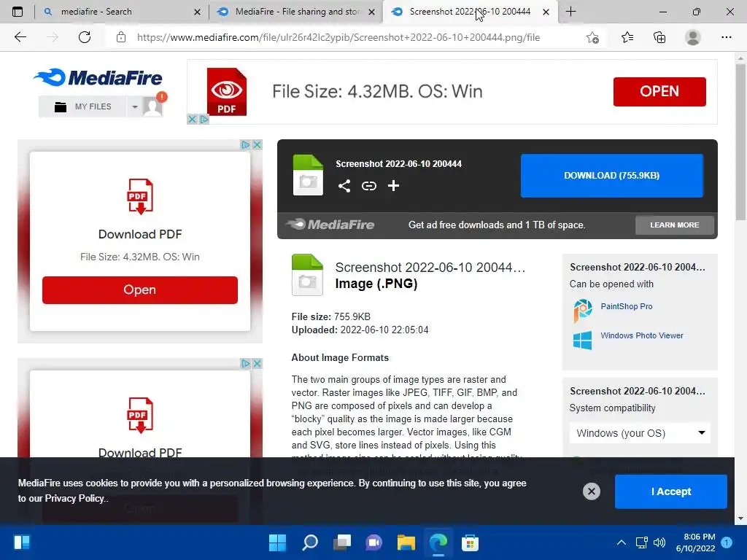The width and height of the screenshot is (747, 560).
Task: Click the browser profile avatar
Action: click(x=693, y=37)
